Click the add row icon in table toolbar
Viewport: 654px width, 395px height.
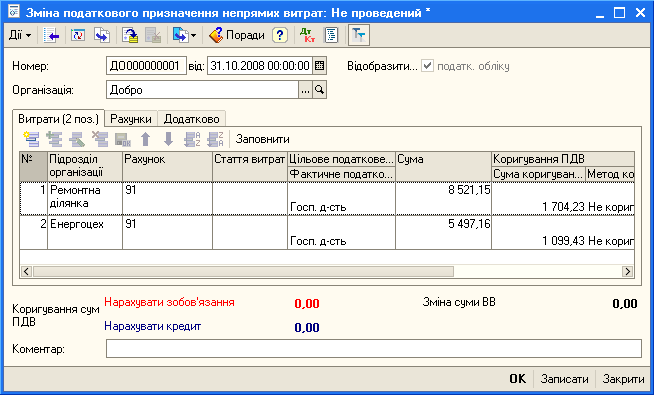click(x=32, y=139)
